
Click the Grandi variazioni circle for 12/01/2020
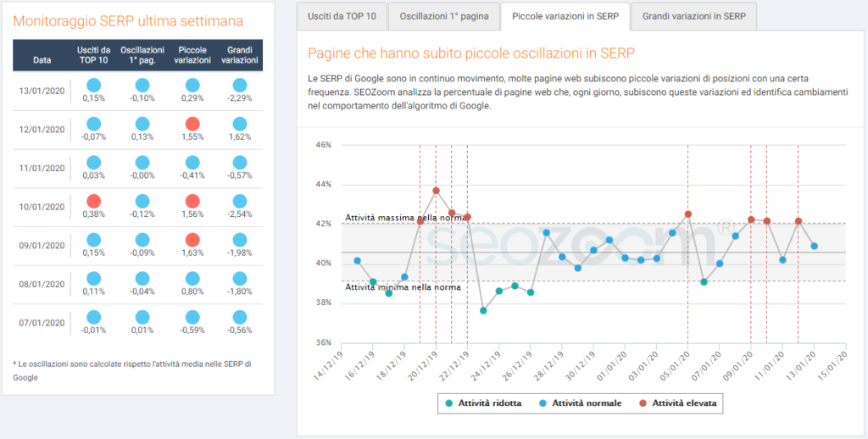tap(240, 124)
